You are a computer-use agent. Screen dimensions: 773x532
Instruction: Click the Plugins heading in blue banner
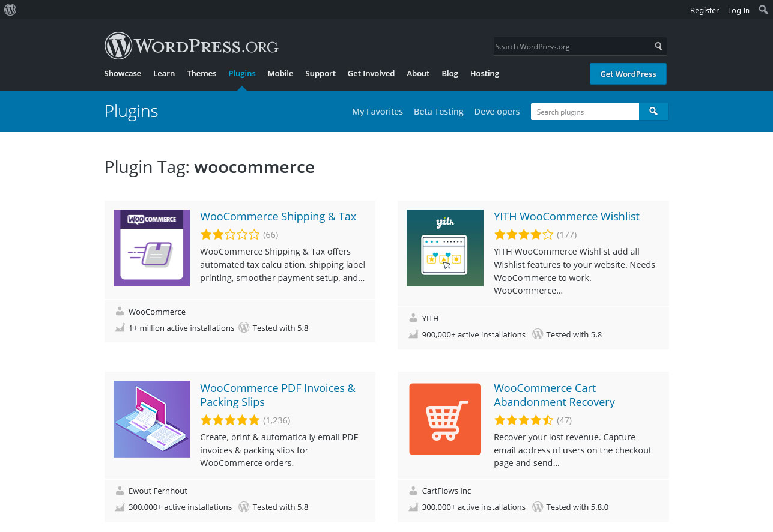(131, 111)
